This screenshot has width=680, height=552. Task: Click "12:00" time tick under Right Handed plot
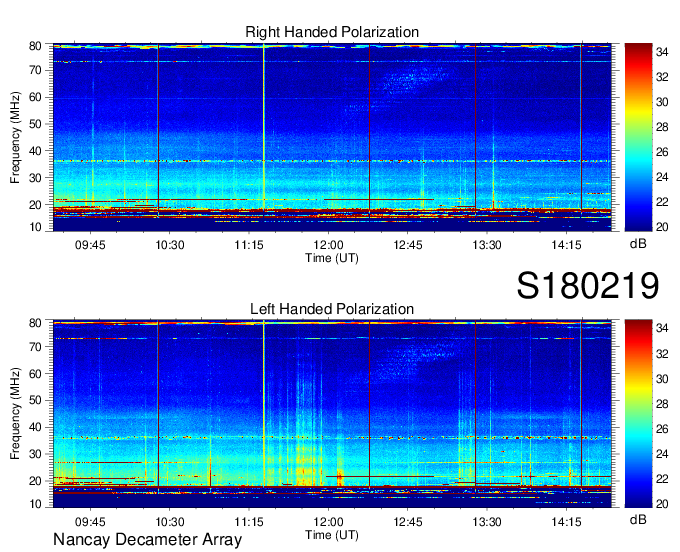(328, 245)
